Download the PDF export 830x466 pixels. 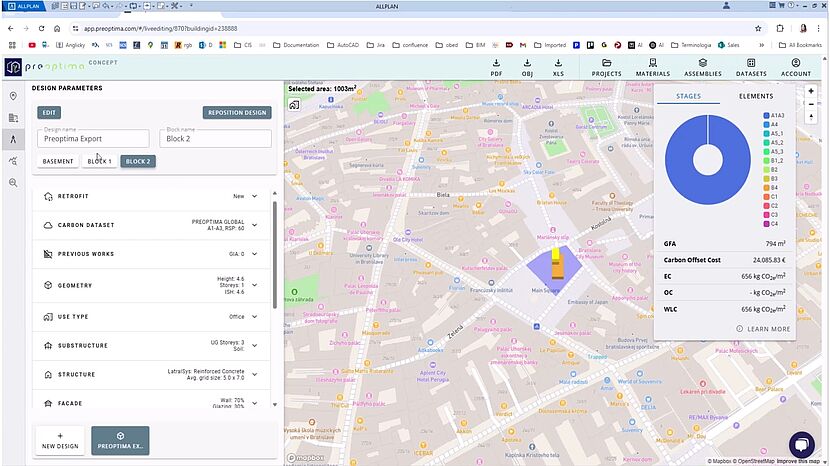[496, 67]
